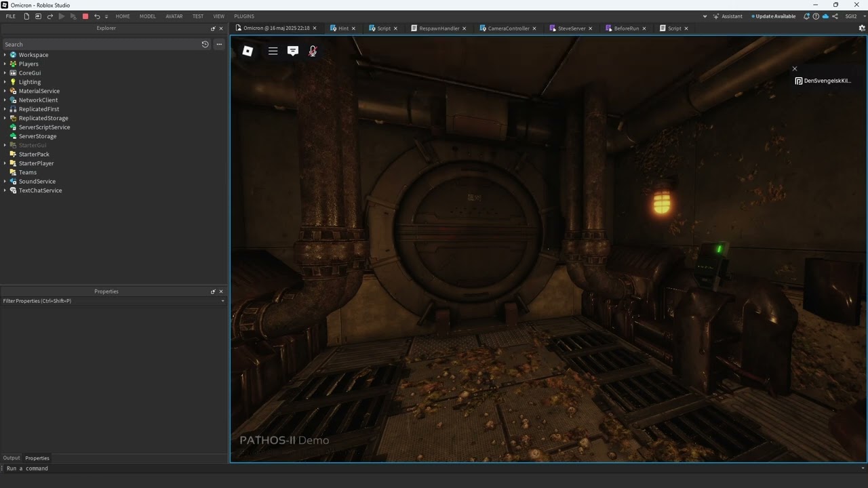868x488 pixels.
Task: Click the cloud save status icon
Action: point(825,16)
